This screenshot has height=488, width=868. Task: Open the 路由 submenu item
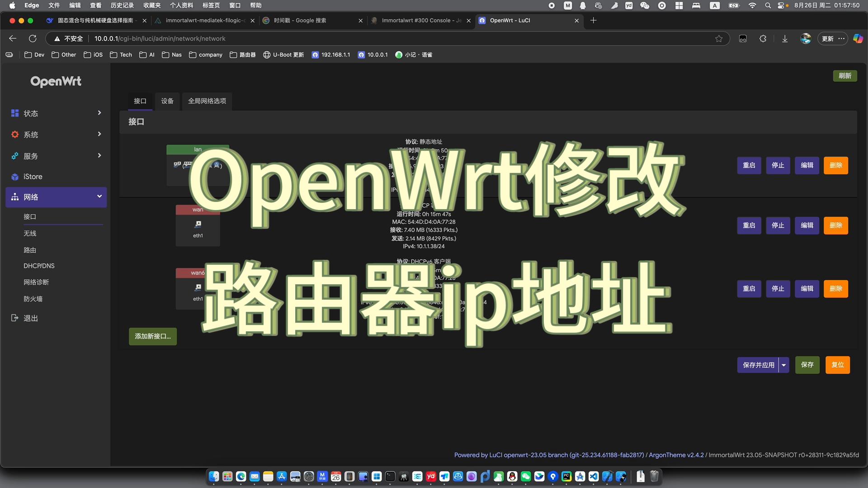[30, 250]
